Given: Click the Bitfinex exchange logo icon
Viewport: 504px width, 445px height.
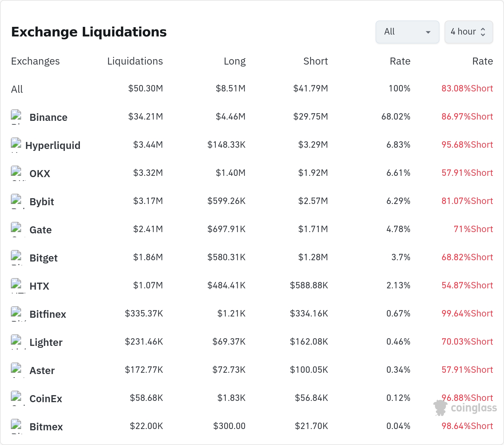Looking at the screenshot, I should pyautogui.click(x=16, y=314).
